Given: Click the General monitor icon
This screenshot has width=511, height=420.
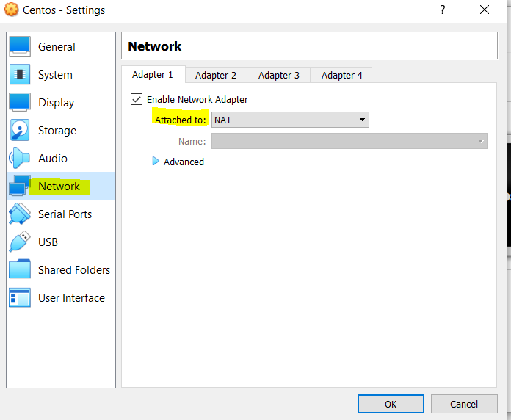Looking at the screenshot, I should point(20,46).
